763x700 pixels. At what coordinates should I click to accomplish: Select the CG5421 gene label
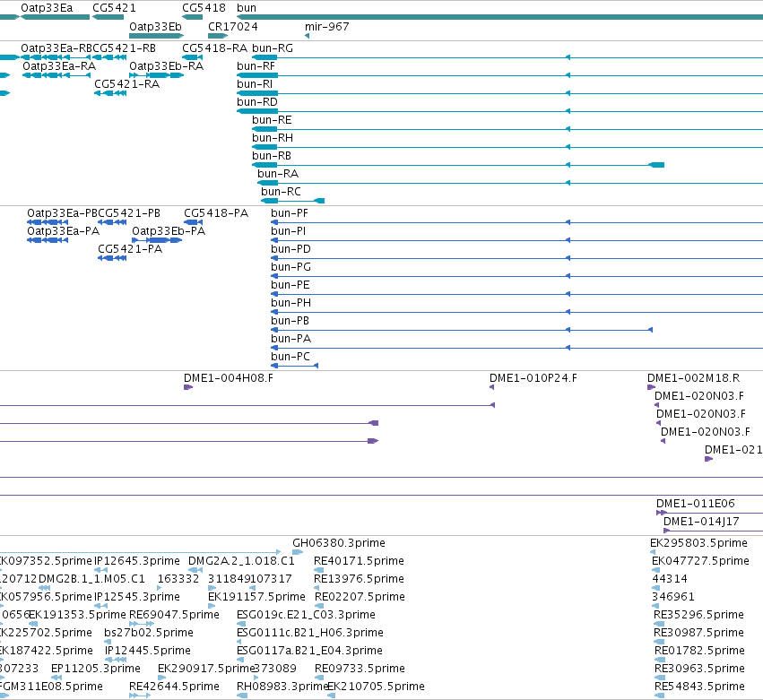pos(115,8)
